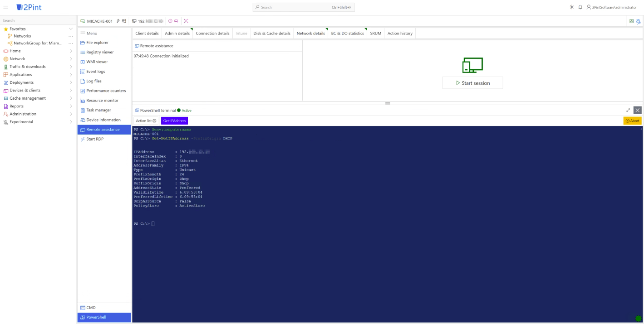Click the pink circled checkmark icon
The height and width of the screenshot is (324, 644).
tap(170, 21)
